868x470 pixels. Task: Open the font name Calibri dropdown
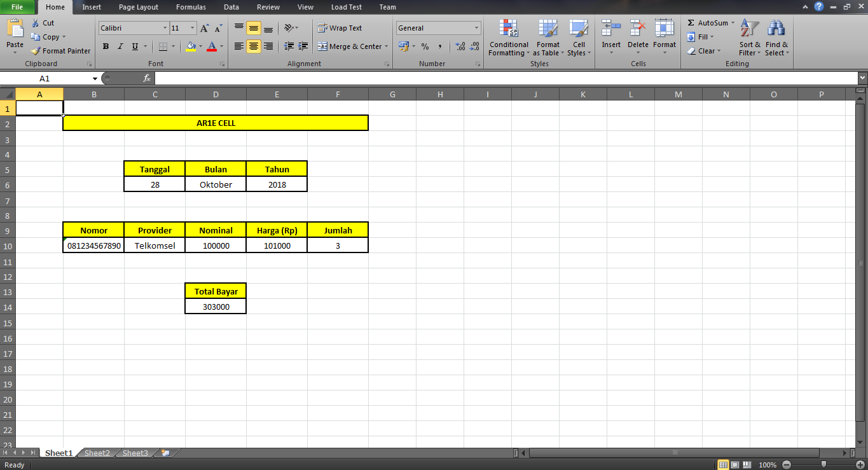click(x=165, y=28)
